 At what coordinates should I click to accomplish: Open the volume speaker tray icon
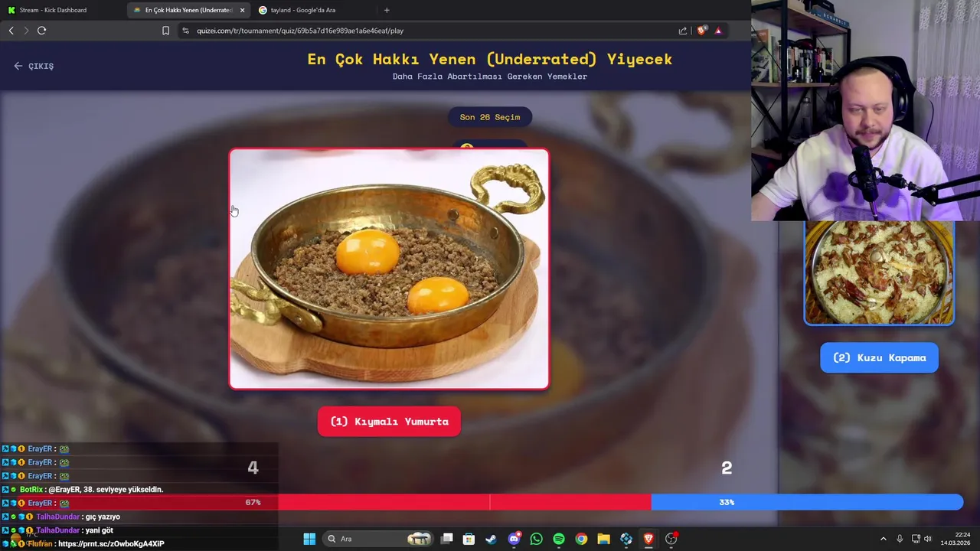927,539
